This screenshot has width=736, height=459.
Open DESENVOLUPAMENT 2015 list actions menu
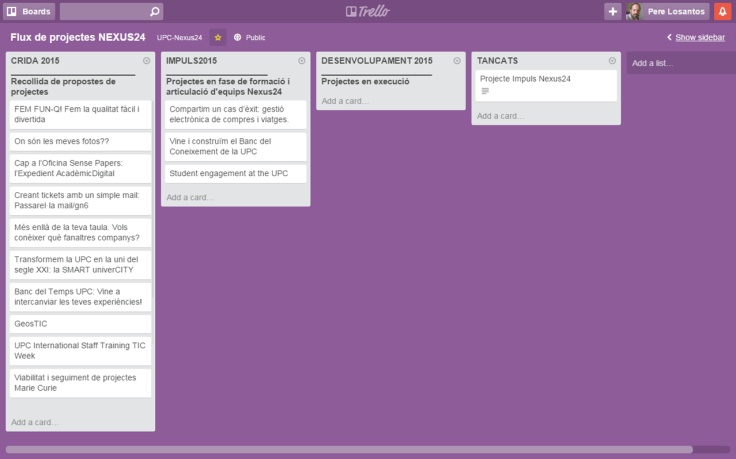pyautogui.click(x=456, y=61)
